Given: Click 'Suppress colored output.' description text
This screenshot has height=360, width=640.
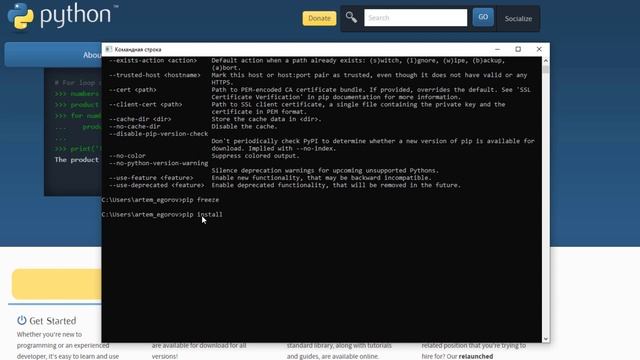Looking at the screenshot, I should (255, 156).
